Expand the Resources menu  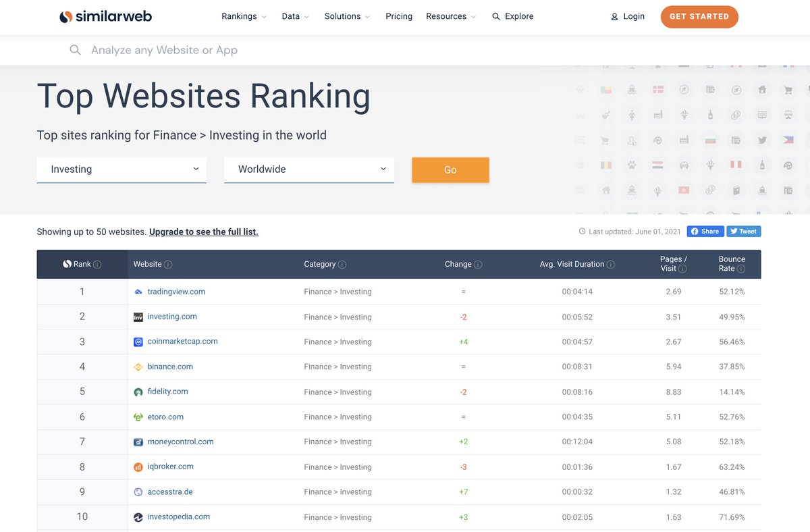coord(451,17)
